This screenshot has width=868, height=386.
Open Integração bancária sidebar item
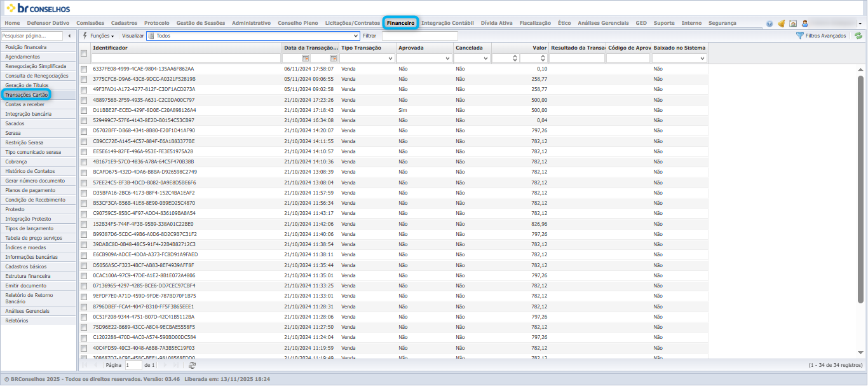pyautogui.click(x=38, y=114)
